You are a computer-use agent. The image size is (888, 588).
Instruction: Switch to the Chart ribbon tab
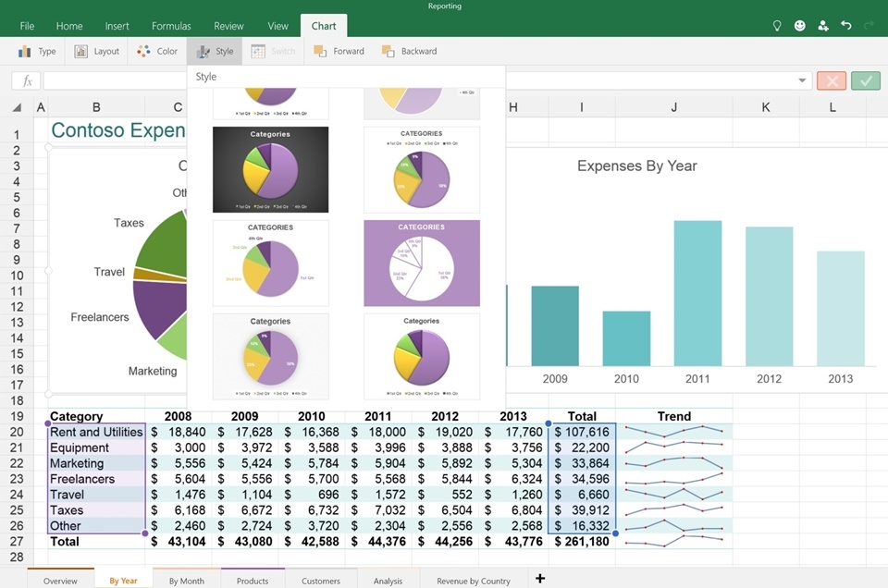pyautogui.click(x=323, y=26)
